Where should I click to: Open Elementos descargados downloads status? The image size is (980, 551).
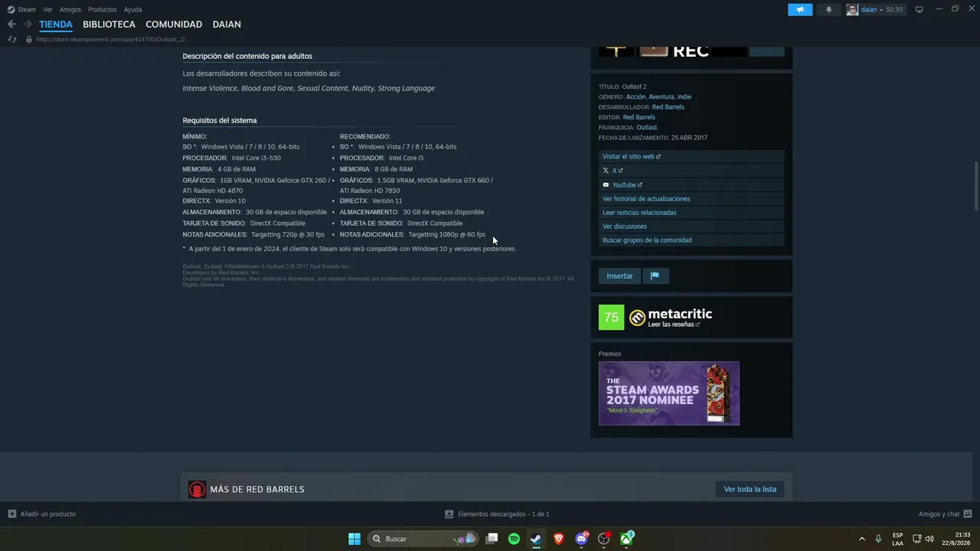497,514
